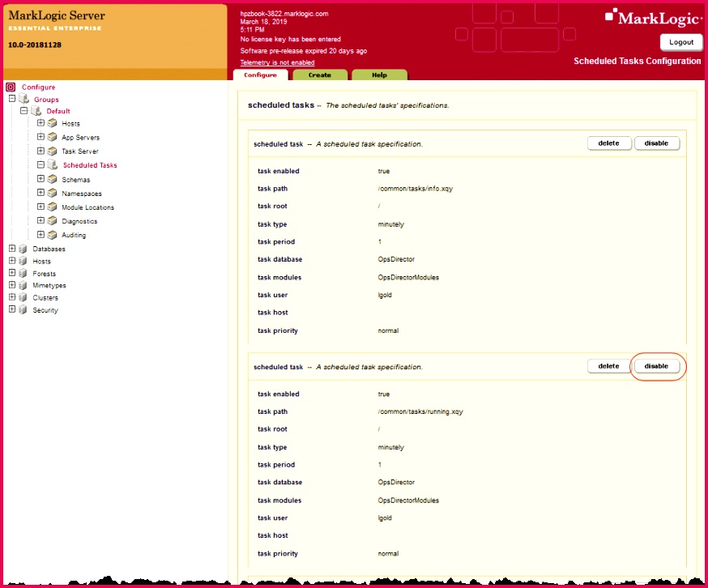Click the Databases icon
Image resolution: width=708 pixels, height=588 pixels.
[23, 249]
